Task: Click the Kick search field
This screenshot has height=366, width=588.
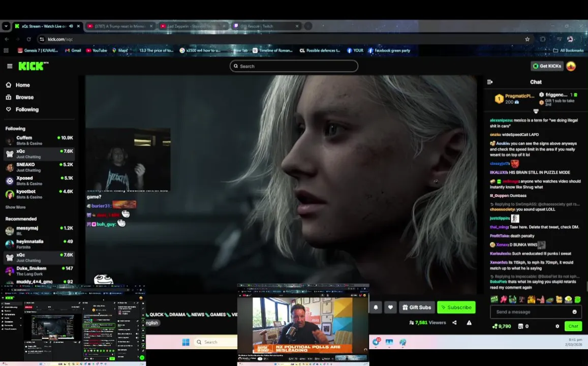Action: 294,66
